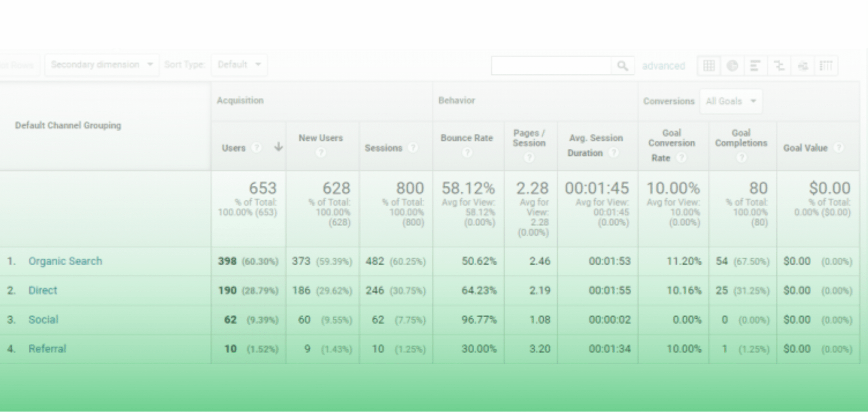This screenshot has width=868, height=412.
Task: Sort by the Bounce Rate column header
Action: (467, 138)
